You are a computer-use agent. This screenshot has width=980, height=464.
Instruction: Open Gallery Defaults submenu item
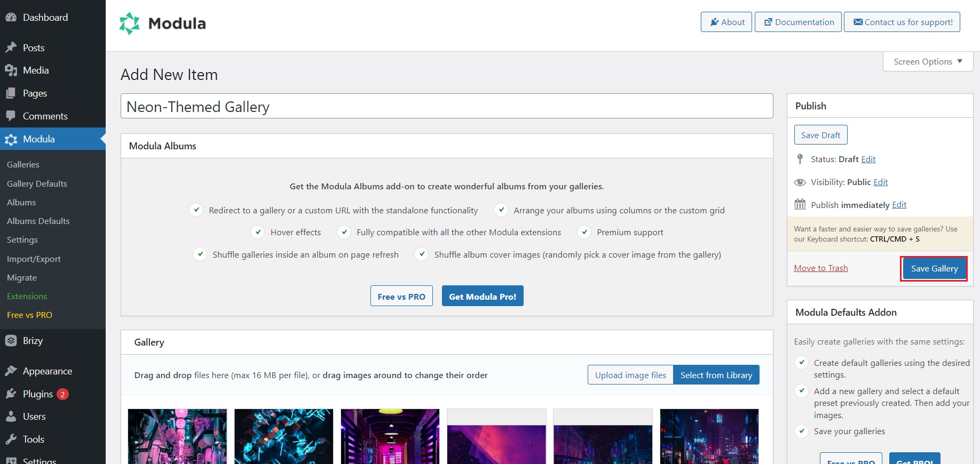click(x=37, y=183)
